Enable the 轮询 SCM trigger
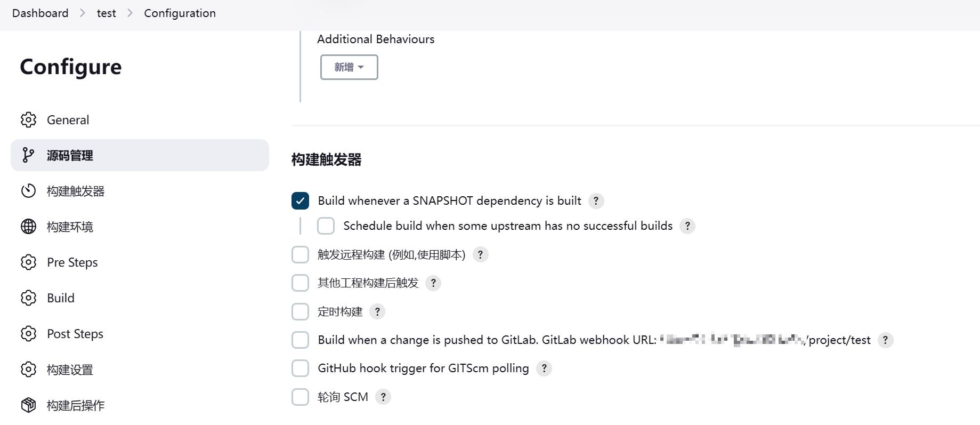This screenshot has height=425, width=980. tap(300, 397)
